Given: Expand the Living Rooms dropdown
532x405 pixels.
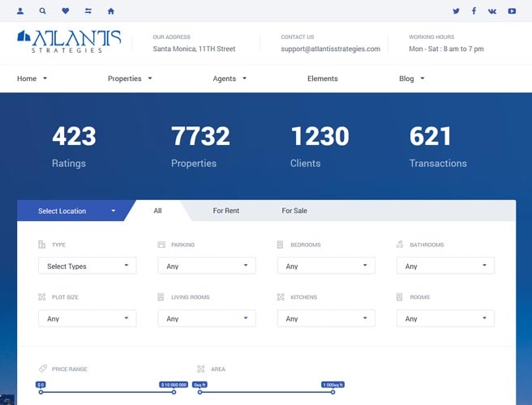Looking at the screenshot, I should (207, 318).
